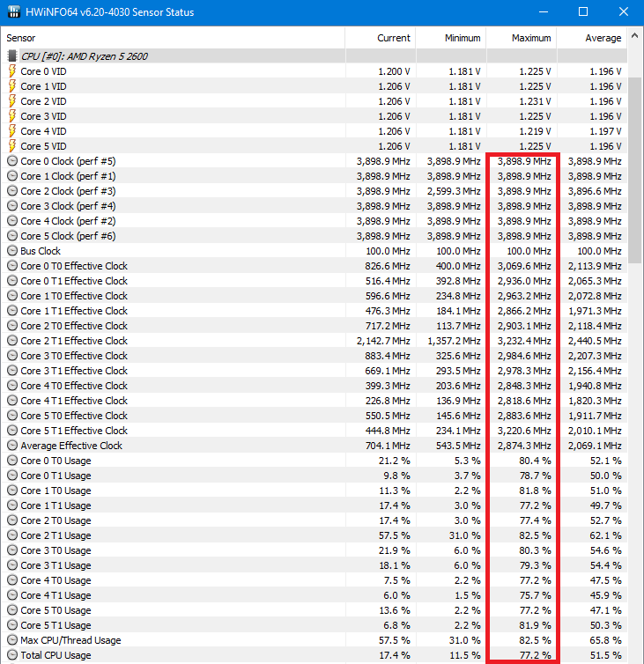The width and height of the screenshot is (644, 664).
Task: Click the lightning icon beside Core 2 VID
Action: click(x=12, y=101)
